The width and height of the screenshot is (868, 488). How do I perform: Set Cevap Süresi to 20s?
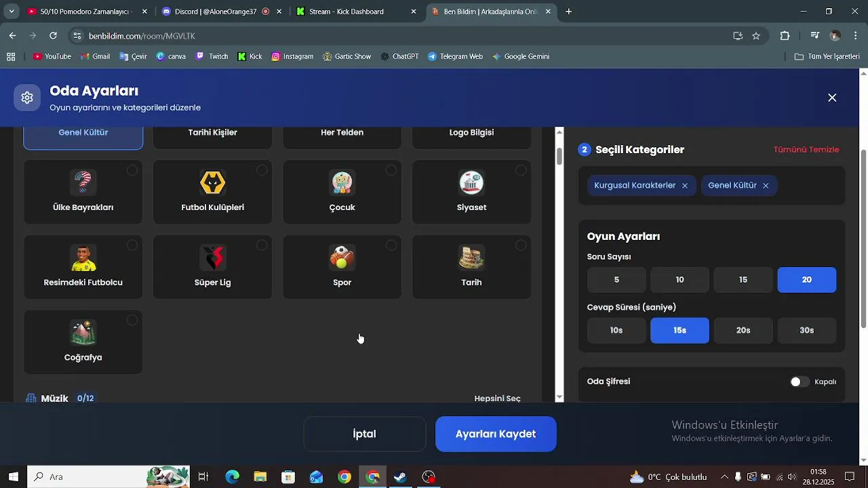coord(743,331)
